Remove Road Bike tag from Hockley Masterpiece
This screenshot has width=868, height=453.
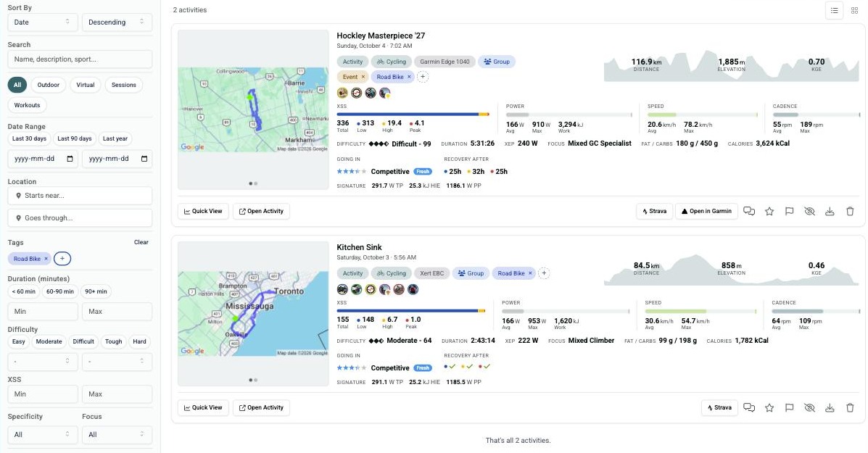coord(409,77)
